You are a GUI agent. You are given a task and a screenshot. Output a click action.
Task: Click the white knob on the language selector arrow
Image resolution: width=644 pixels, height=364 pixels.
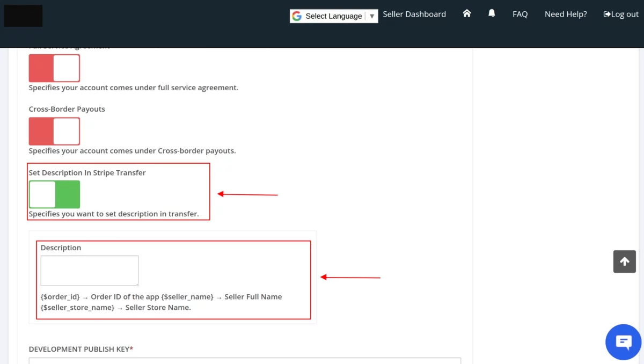[x=372, y=16]
